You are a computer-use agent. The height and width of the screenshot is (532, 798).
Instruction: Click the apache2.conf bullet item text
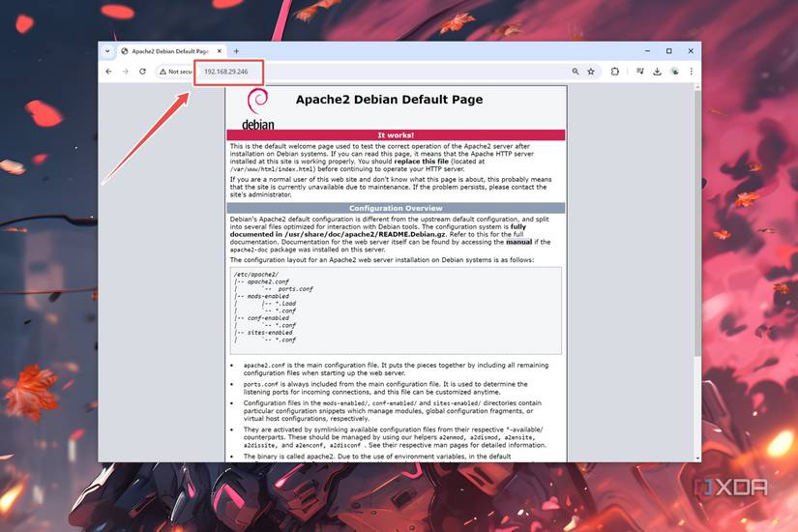pos(396,369)
